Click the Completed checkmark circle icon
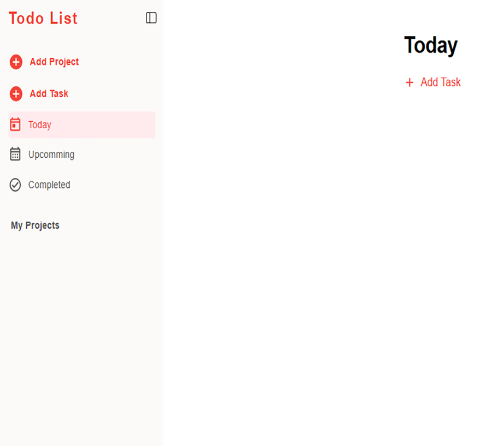The width and height of the screenshot is (504, 446). pos(15,185)
